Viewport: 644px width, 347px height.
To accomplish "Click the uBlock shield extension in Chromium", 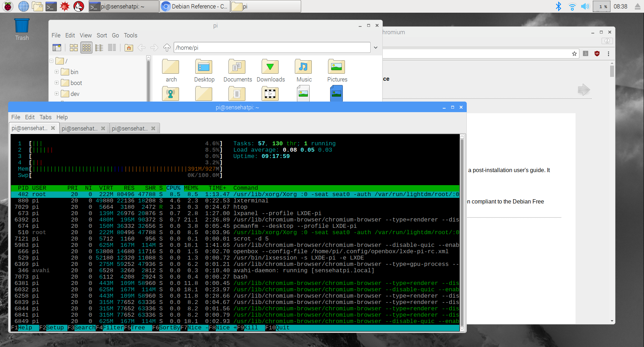I will [597, 54].
